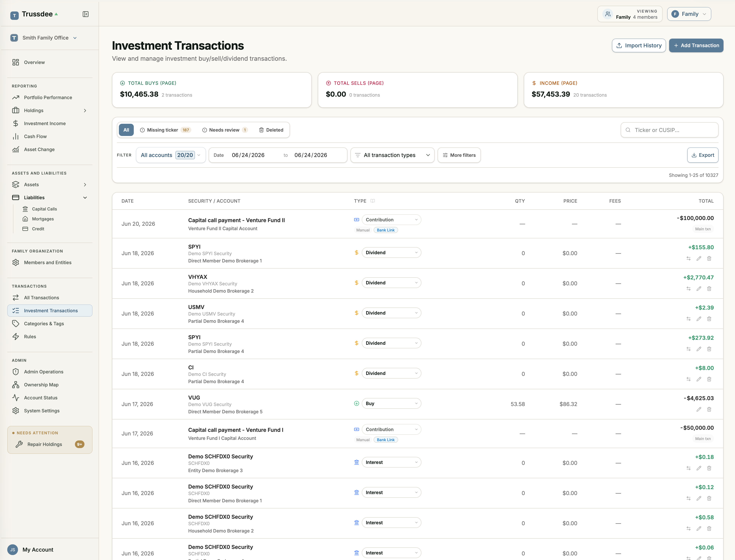Open Capital Calls under Liabilities
The width and height of the screenshot is (735, 560).
point(44,209)
